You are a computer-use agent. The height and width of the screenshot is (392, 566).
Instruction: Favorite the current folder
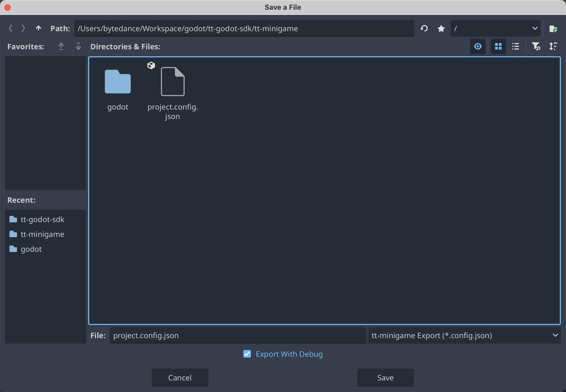point(441,28)
